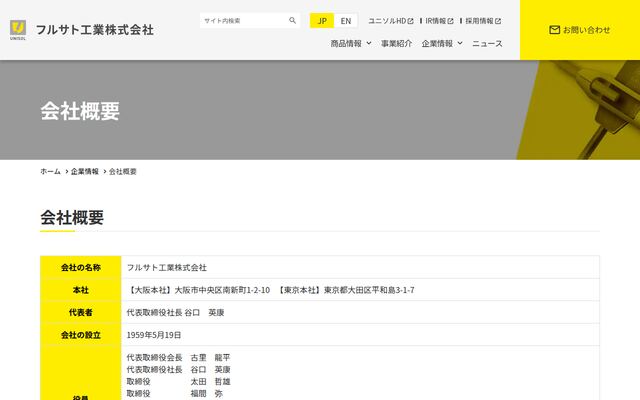Screen dimensions: 640x400
Task: Expand the 商品情報 dropdown chevron
Action: (x=369, y=43)
